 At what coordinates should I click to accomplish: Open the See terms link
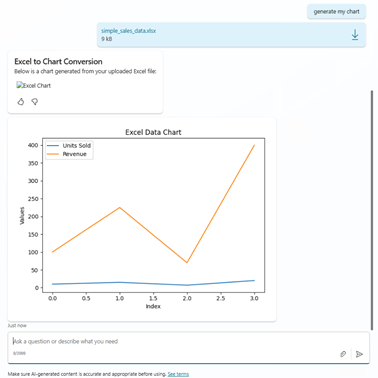coord(178,374)
